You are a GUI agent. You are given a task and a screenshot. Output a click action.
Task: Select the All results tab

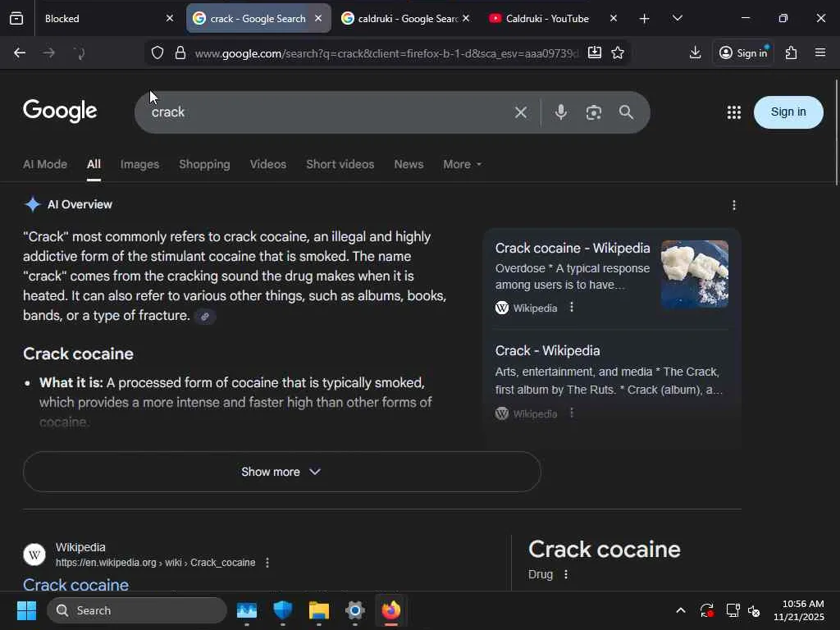tap(94, 164)
